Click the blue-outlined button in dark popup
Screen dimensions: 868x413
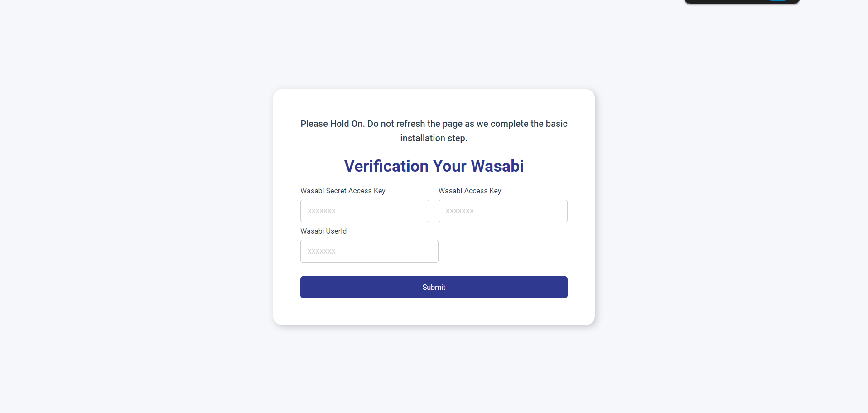[777, 0]
